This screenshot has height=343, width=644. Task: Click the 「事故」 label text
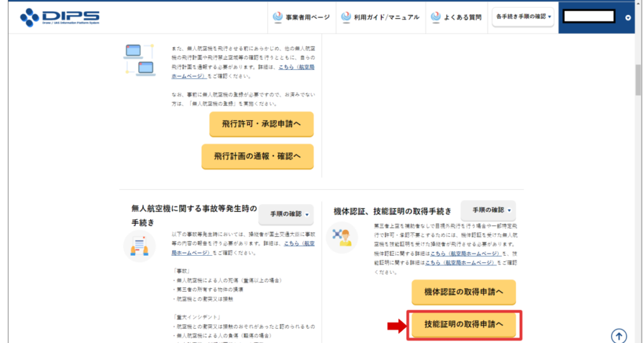tap(181, 271)
